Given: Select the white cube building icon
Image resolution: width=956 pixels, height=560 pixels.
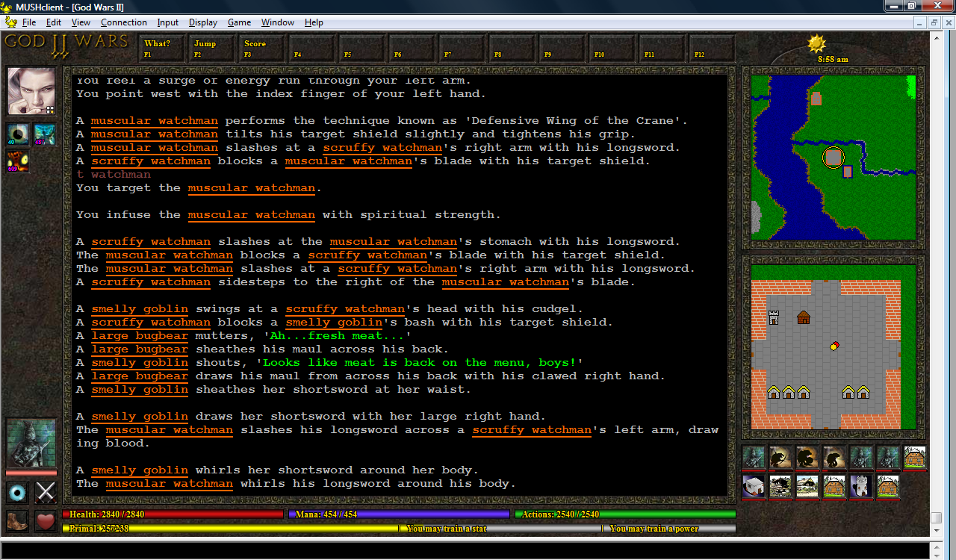Looking at the screenshot, I should (754, 486).
